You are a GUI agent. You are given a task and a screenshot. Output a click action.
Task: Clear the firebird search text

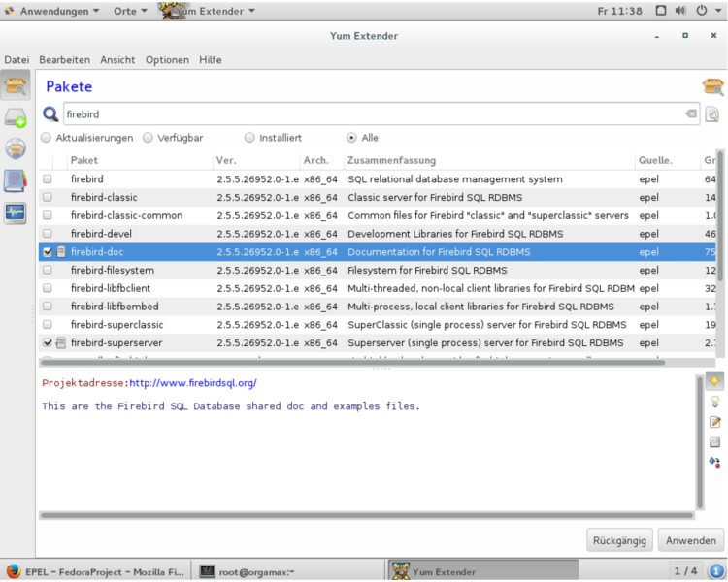(691, 113)
